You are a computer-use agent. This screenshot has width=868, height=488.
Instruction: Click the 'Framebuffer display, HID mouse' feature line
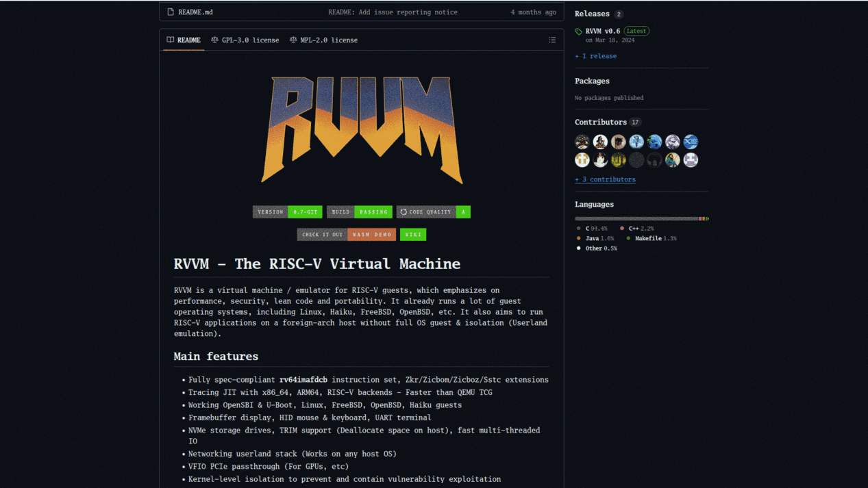[x=310, y=418]
